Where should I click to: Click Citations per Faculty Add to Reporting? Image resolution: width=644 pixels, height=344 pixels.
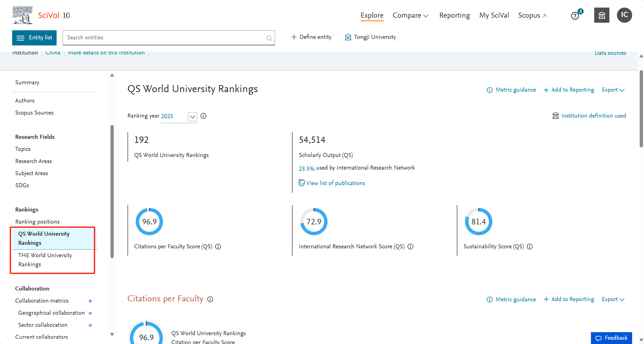(x=569, y=299)
